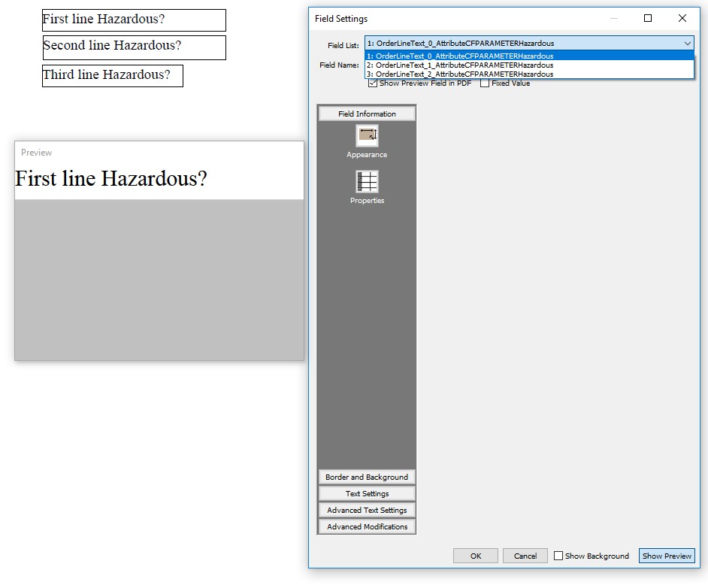Click the Cancel button
This screenshot has height=588, width=708.
point(525,556)
